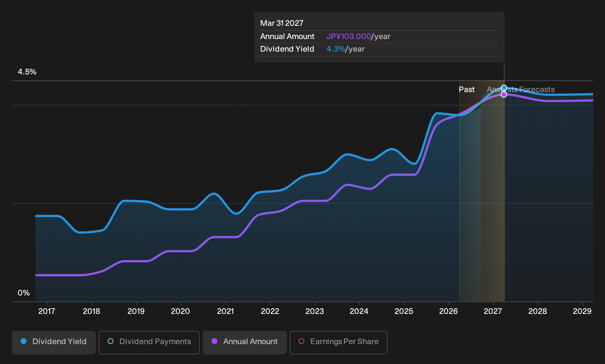Toggle the Dividend Yield legend button

tap(54, 342)
